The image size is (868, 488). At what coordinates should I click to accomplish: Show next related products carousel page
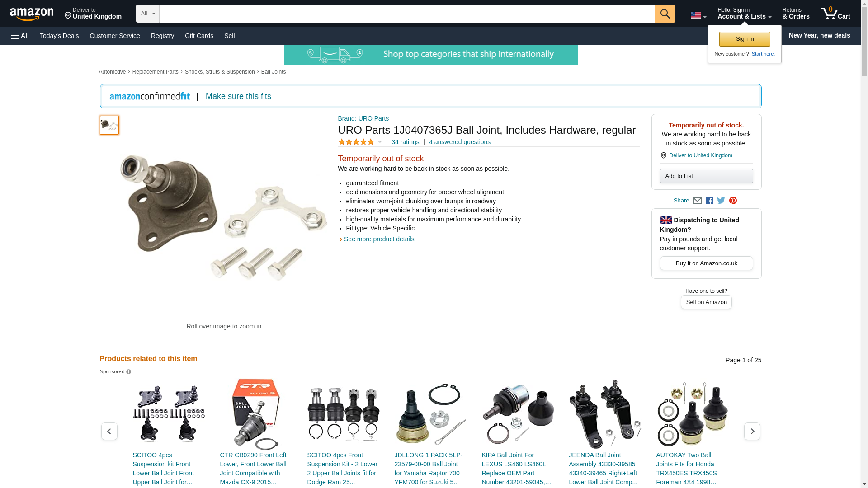coord(752,432)
